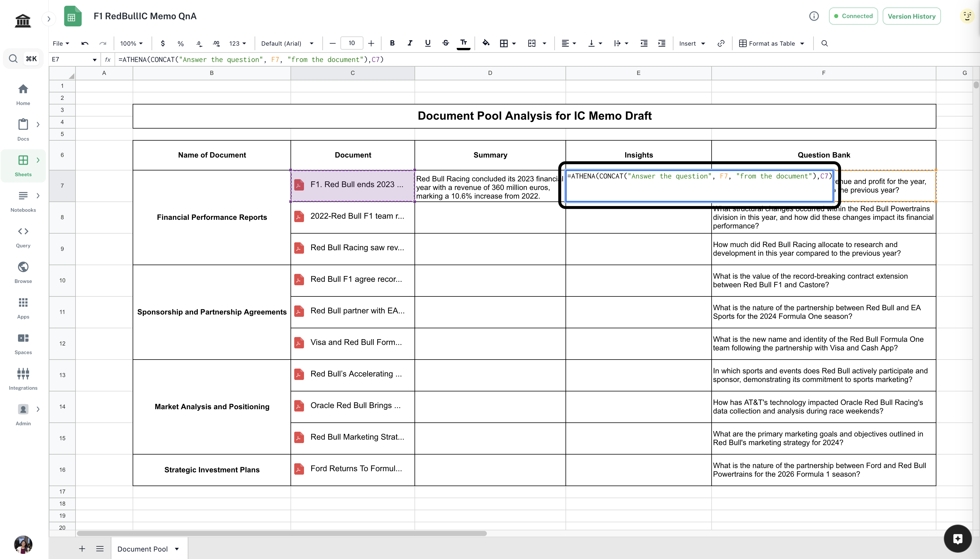This screenshot has width=980, height=559.
Task: Open the Browse globe icon
Action: [23, 267]
